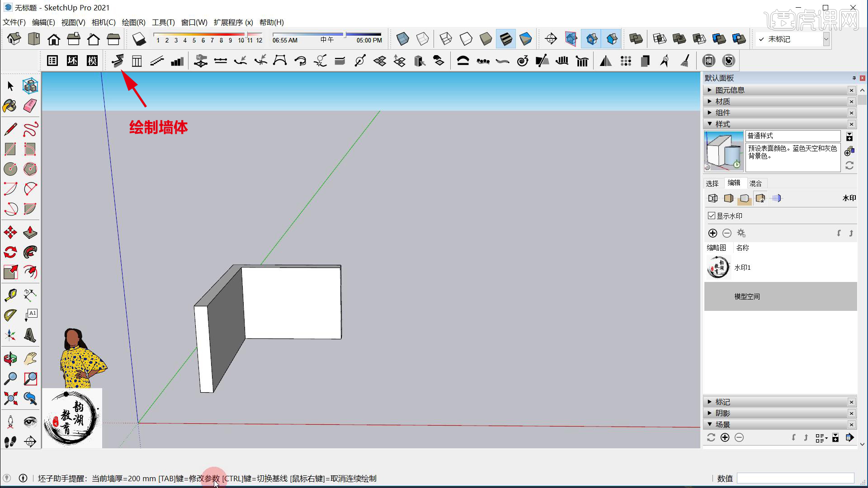Screen dimensions: 868x488
Task: Toggle the Look Around eye tool
Action: (x=30, y=422)
